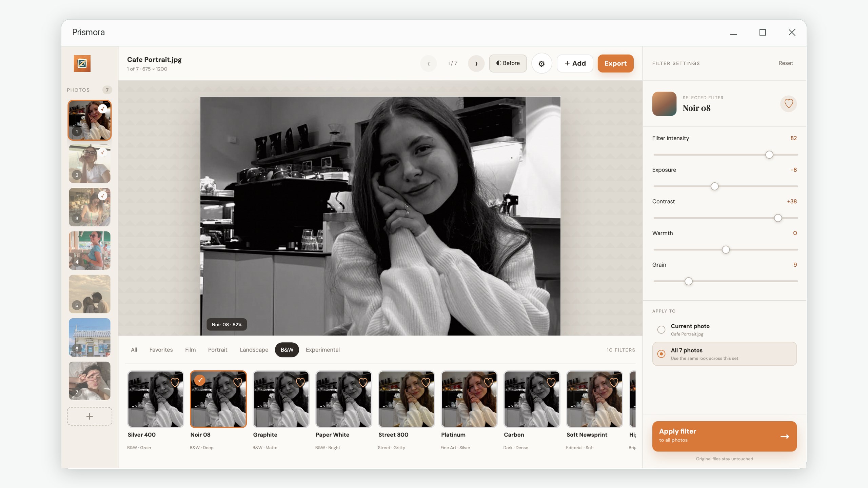Choose the Street 800 filter thumbnail
Viewport: 868px width, 488px height.
tap(407, 399)
